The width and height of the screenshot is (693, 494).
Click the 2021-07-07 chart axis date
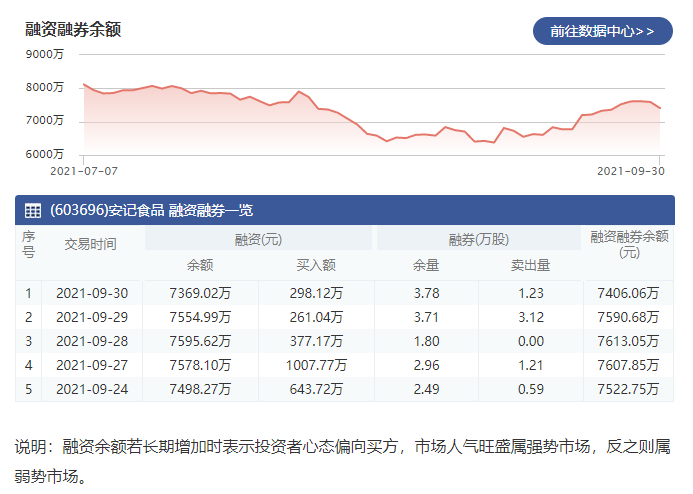84,171
